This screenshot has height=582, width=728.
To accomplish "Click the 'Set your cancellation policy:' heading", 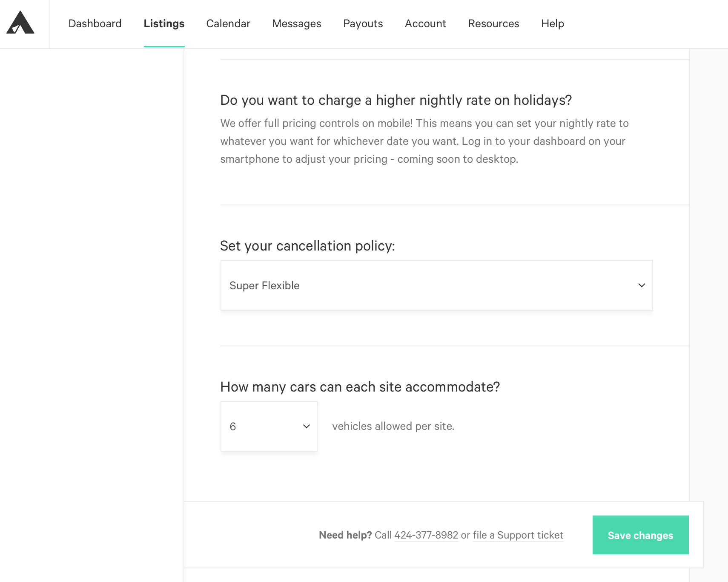I will pos(307,246).
